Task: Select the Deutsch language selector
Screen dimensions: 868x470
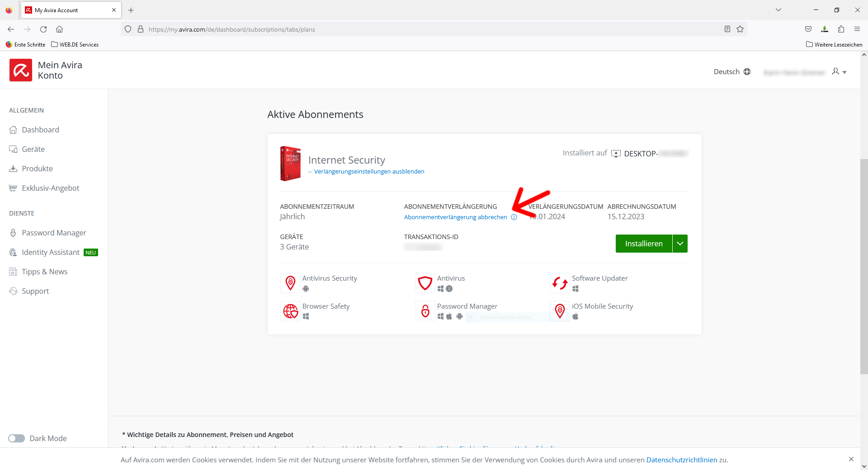Action: 732,72
